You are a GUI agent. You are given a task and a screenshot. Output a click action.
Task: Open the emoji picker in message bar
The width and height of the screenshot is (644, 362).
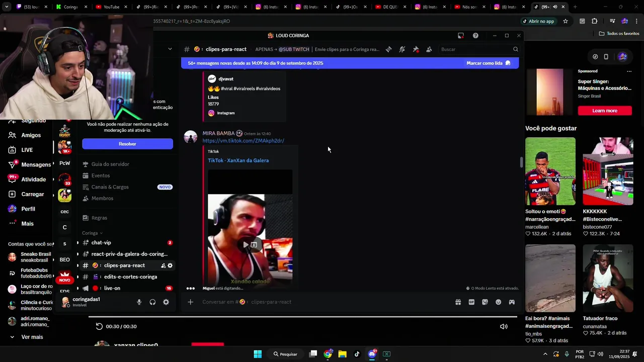coord(498,302)
